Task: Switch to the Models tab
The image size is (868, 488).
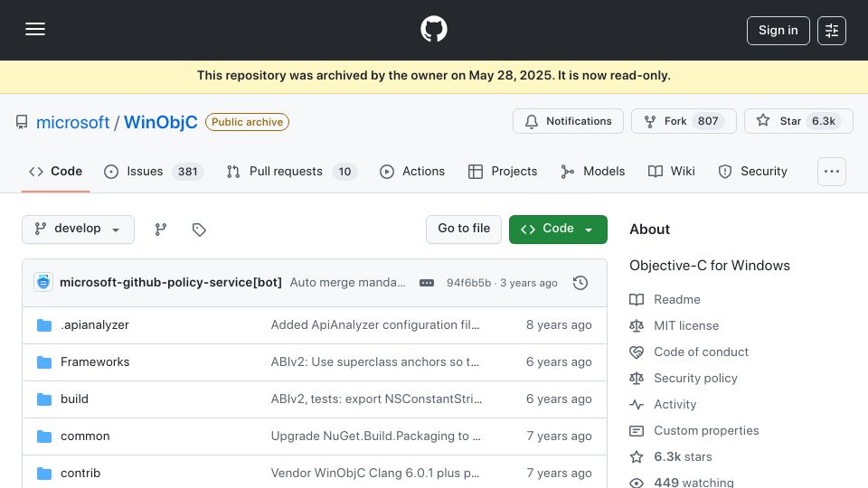Action: pyautogui.click(x=592, y=172)
